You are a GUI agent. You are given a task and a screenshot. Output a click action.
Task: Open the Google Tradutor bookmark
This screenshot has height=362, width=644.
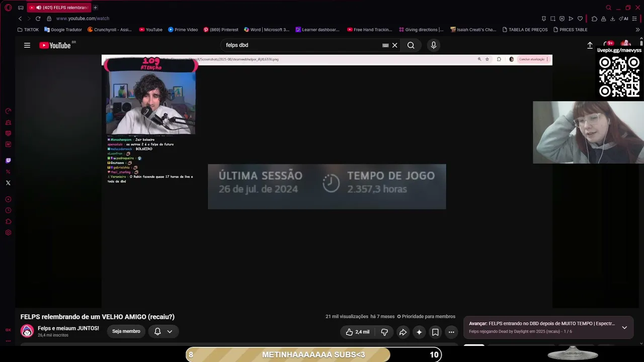(63, 30)
